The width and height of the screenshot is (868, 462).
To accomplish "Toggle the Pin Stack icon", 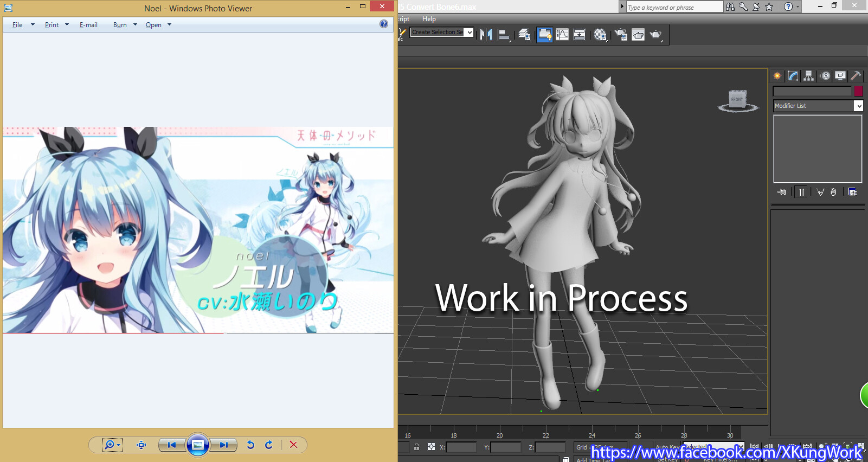I will [781, 192].
